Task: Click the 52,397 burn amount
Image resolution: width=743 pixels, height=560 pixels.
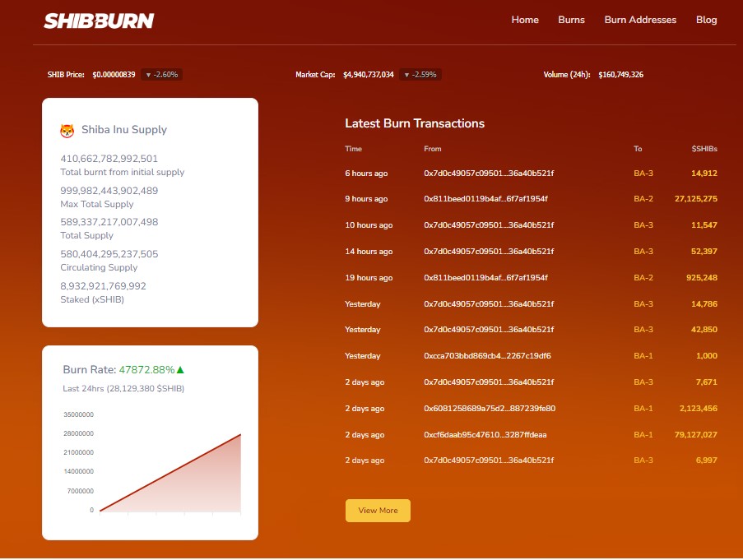Action: (704, 252)
